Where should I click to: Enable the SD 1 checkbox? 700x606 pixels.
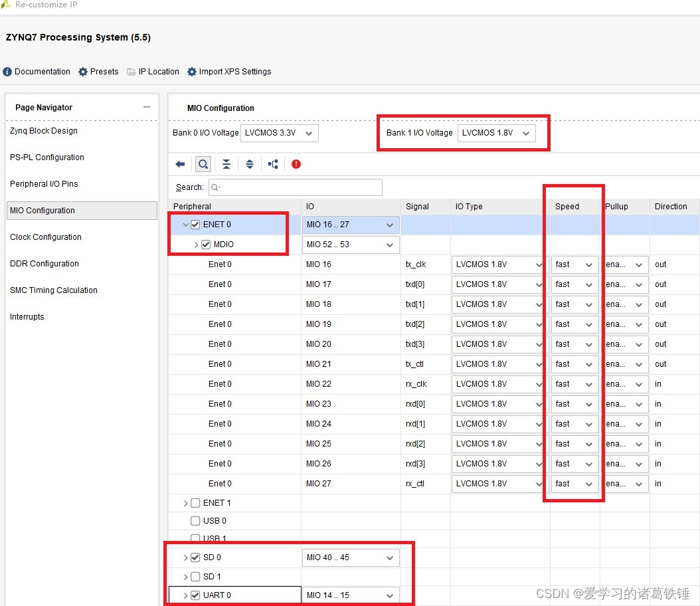[x=195, y=577]
